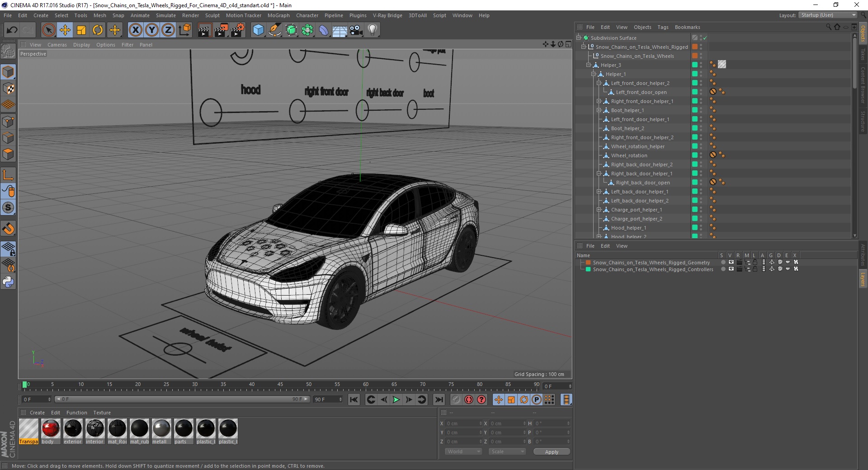Click Make Editable icon
Screen dimensions: 868x470
click(x=8, y=52)
